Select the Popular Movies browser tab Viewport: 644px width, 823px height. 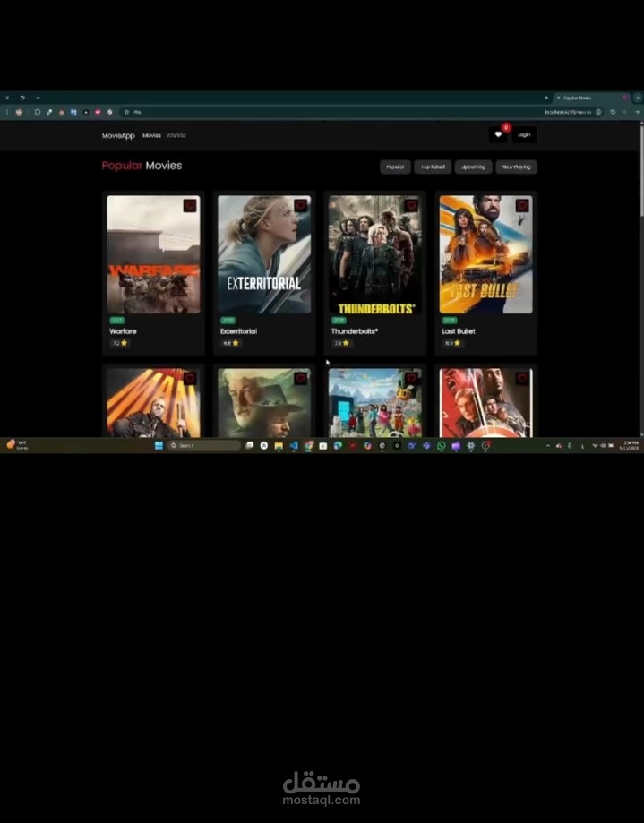(x=591, y=98)
